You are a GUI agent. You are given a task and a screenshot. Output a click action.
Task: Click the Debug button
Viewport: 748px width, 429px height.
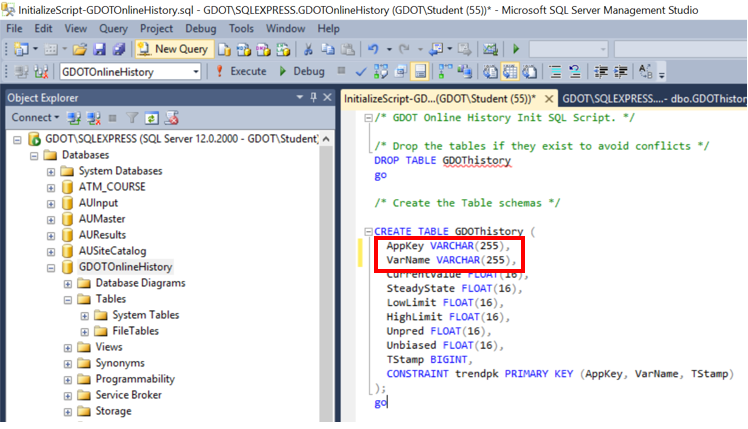[302, 71]
